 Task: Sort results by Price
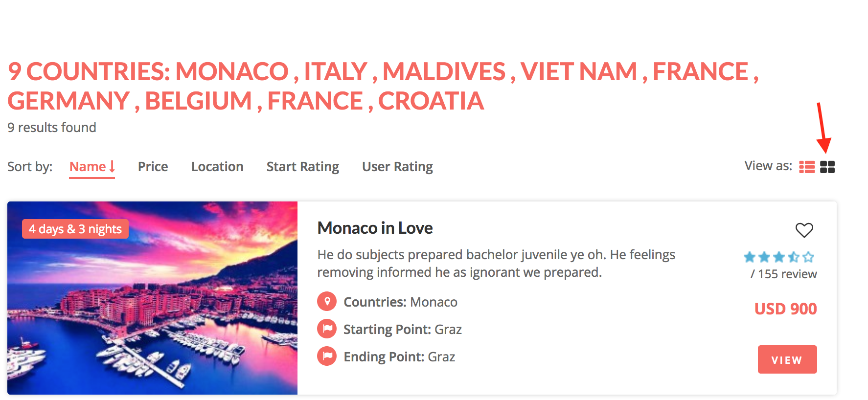pyautogui.click(x=153, y=167)
